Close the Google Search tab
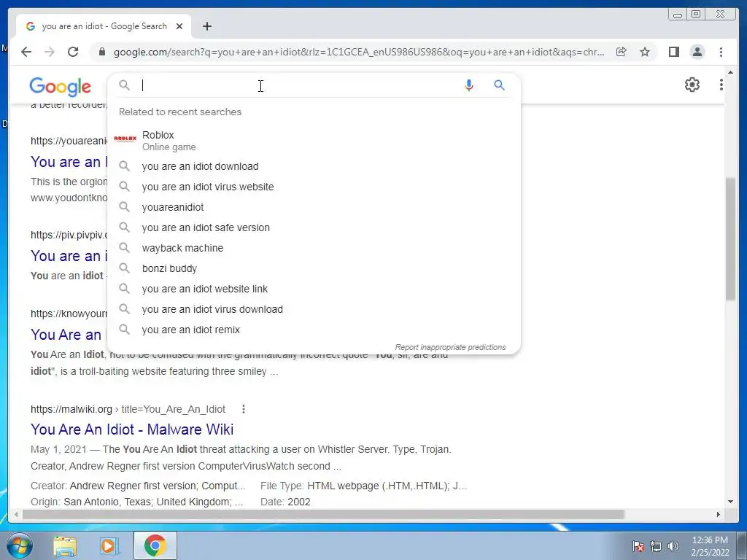 [x=179, y=26]
